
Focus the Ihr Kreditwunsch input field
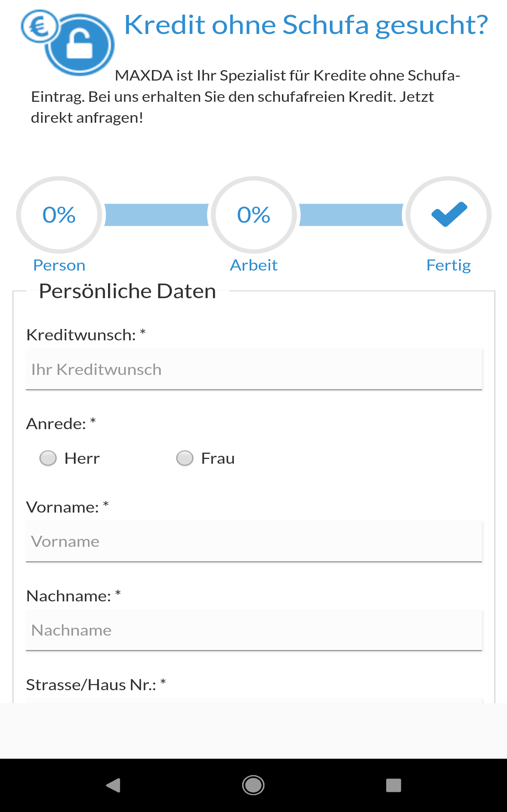[253, 370]
